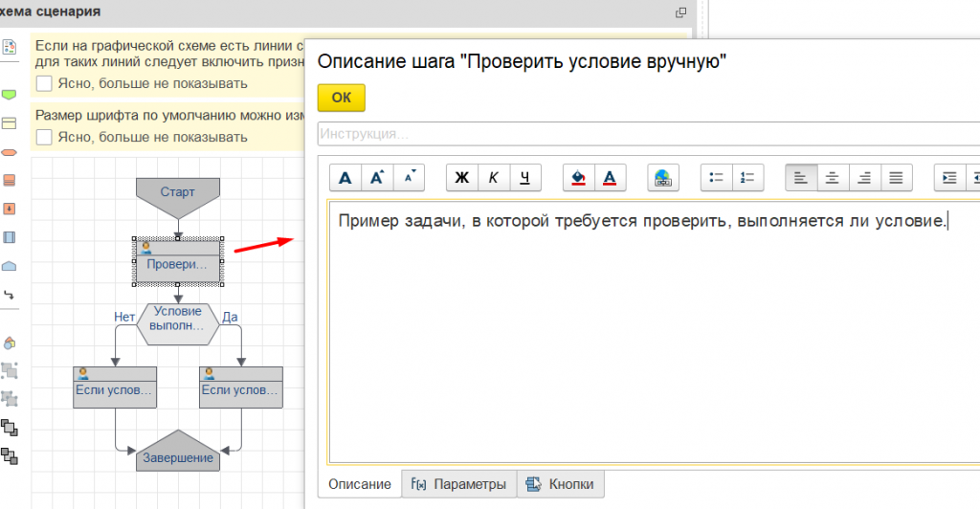Open the background fill color picker
This screenshot has height=509, width=980.
click(x=579, y=178)
